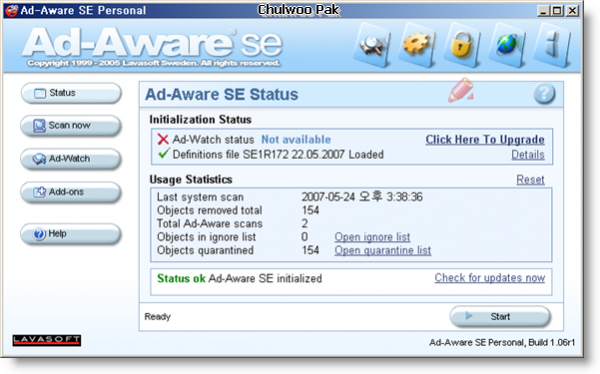Open Help from the sidebar
This screenshot has width=600, height=374.
tap(71, 234)
